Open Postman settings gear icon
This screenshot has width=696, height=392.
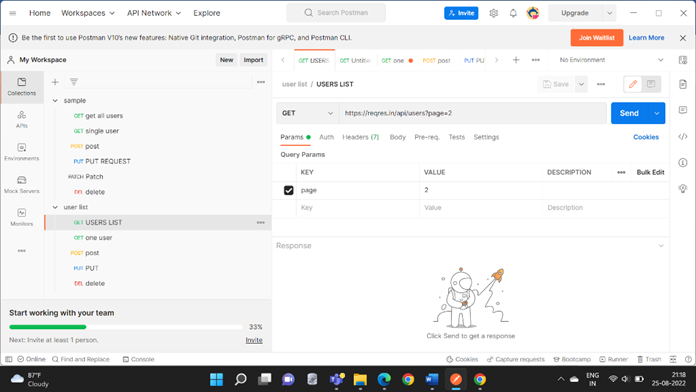point(494,13)
